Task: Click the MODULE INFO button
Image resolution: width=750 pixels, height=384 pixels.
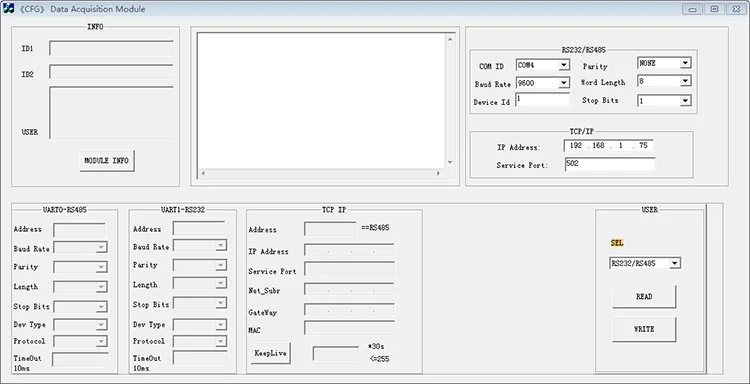Action: [x=107, y=161]
